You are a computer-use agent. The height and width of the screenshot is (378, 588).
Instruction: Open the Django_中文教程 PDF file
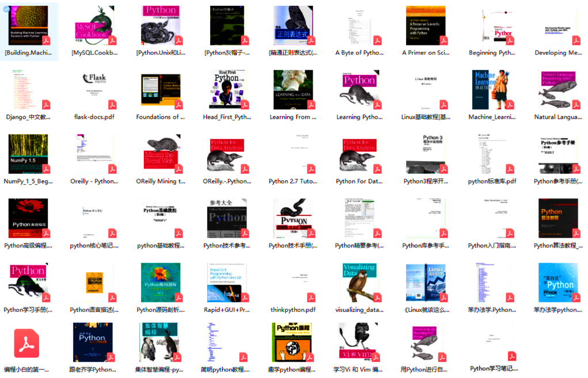[28, 90]
